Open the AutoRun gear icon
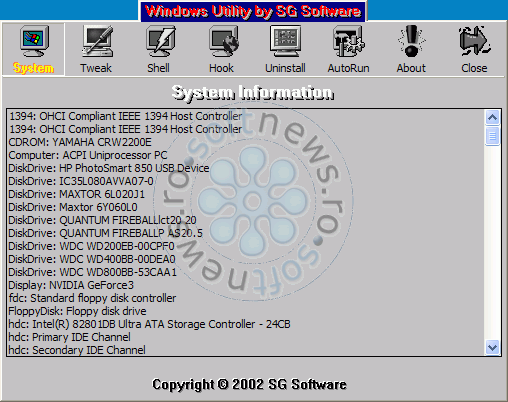 (349, 41)
